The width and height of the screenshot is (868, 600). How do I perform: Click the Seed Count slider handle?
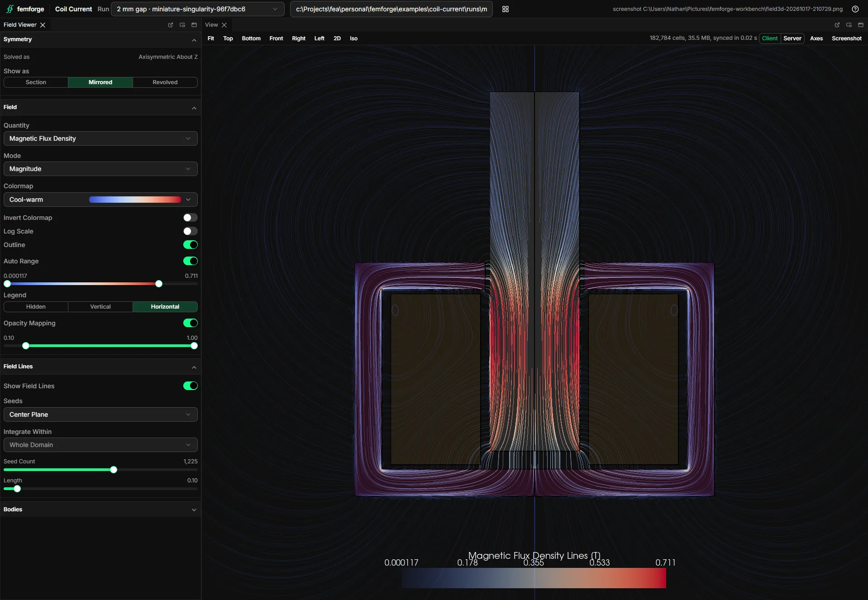tap(114, 470)
